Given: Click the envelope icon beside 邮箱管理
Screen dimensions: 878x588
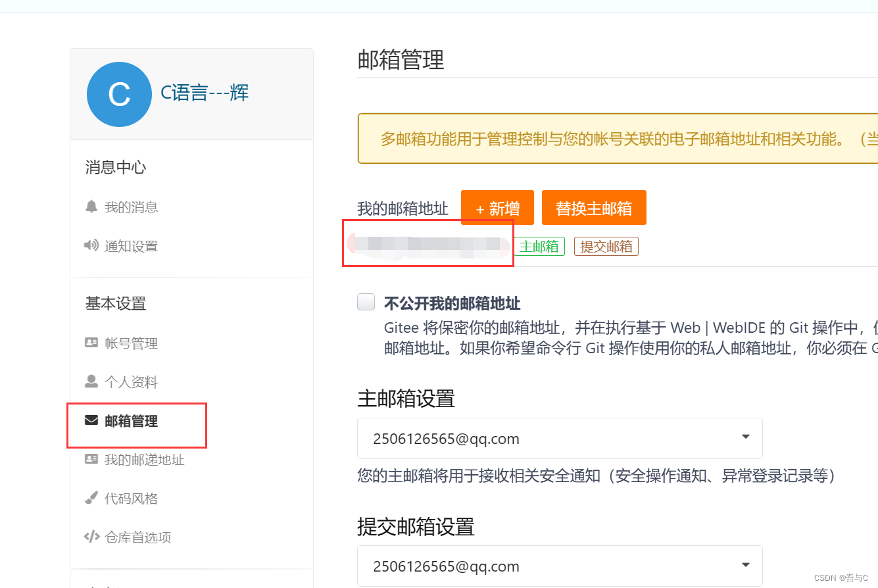Looking at the screenshot, I should click(x=91, y=420).
